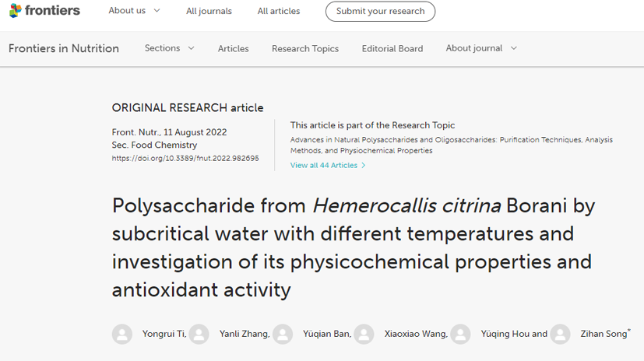Screen dimensions: 644x361
Task: Open the article DOI link
Action: coord(185,158)
